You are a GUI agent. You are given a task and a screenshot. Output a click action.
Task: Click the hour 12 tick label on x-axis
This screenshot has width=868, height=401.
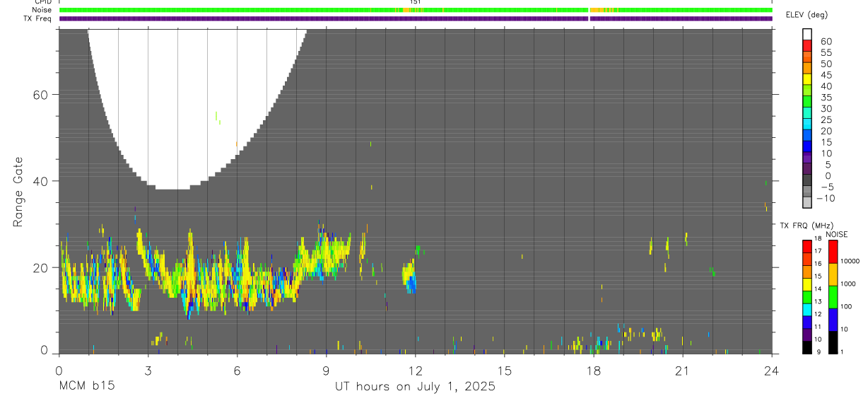coord(416,370)
